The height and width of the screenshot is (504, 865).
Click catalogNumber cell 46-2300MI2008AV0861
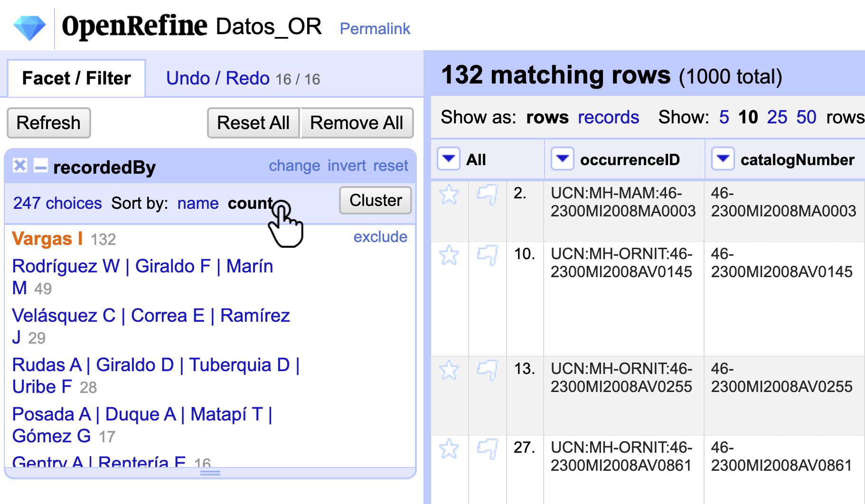pyautogui.click(x=782, y=457)
